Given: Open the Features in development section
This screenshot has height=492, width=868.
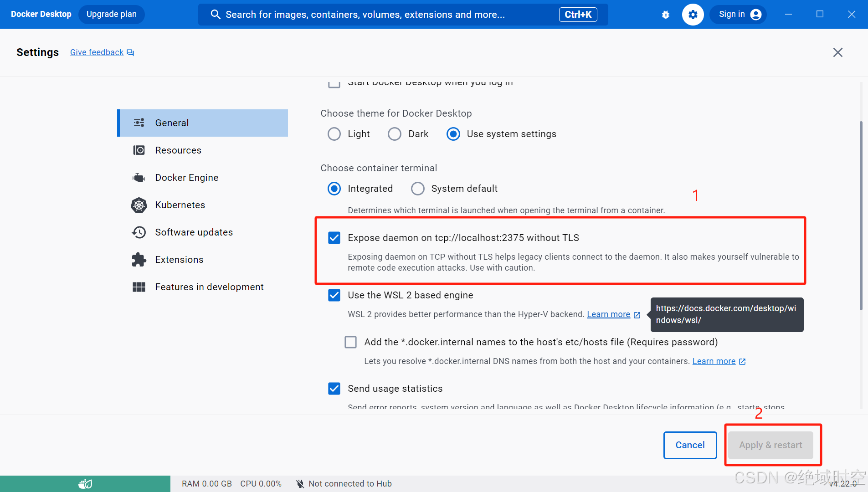Looking at the screenshot, I should click(x=209, y=287).
